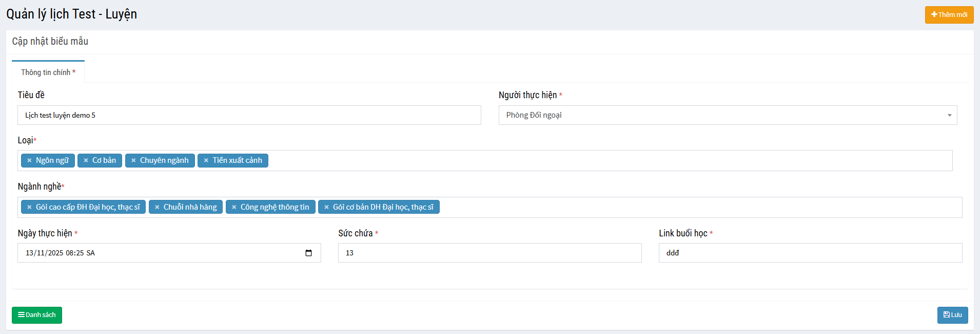This screenshot has width=980, height=334.
Task: Remove the 'Chuyên ngành' tag
Action: tap(133, 160)
